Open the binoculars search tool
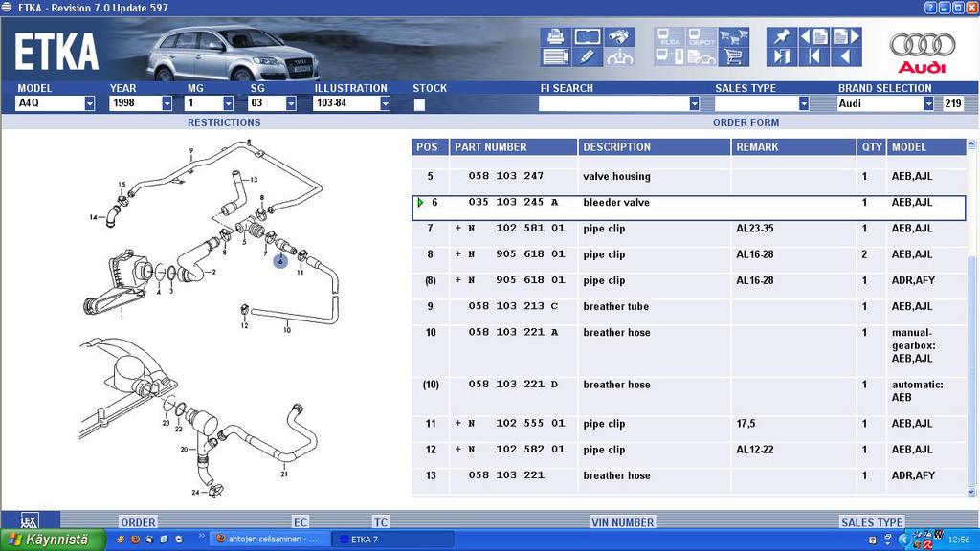The width and height of the screenshot is (980, 551). [620, 36]
